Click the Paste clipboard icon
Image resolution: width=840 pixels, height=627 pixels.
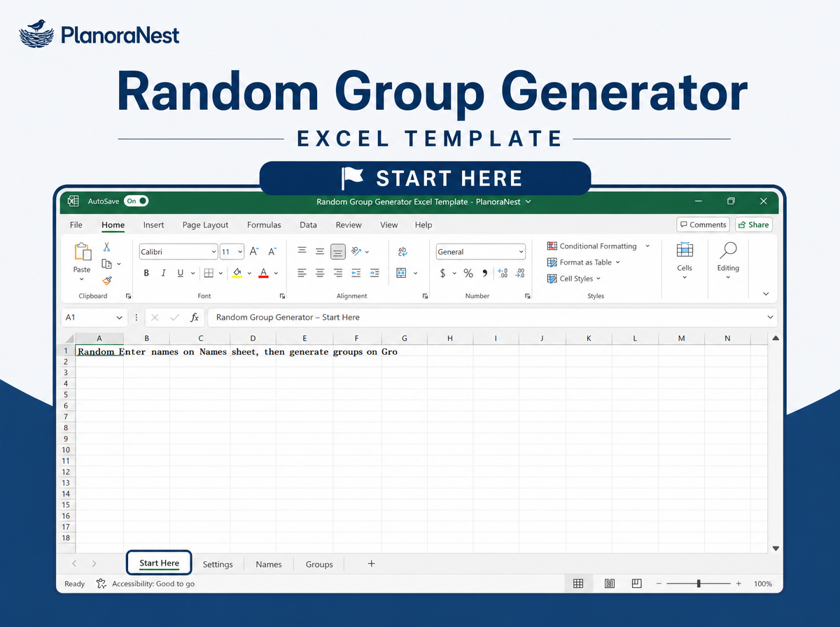(82, 251)
